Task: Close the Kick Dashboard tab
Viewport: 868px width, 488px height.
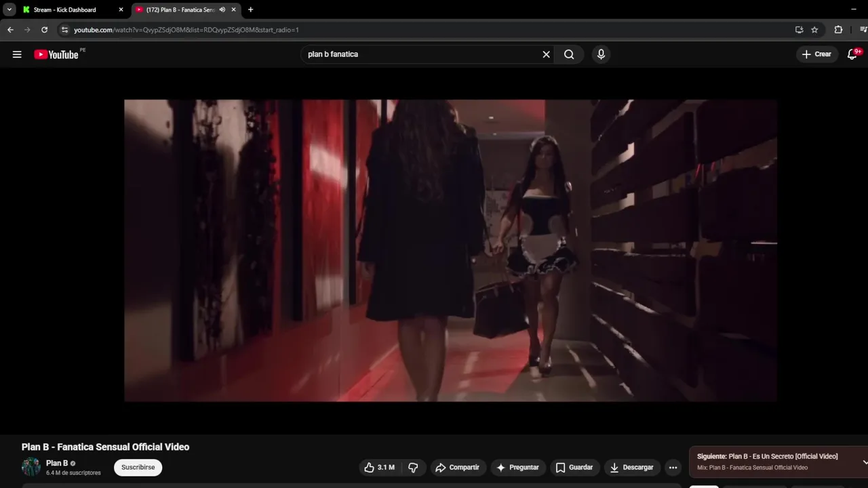Action: (x=121, y=9)
